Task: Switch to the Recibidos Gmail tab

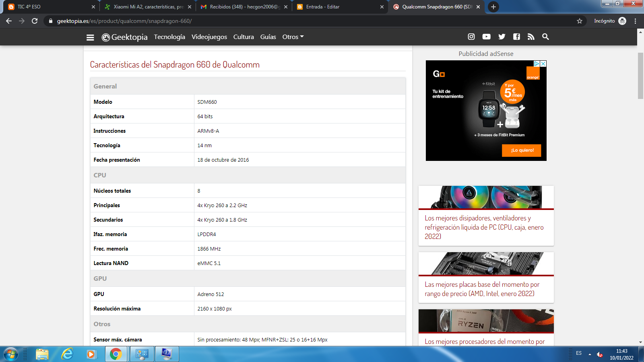Action: point(244,7)
